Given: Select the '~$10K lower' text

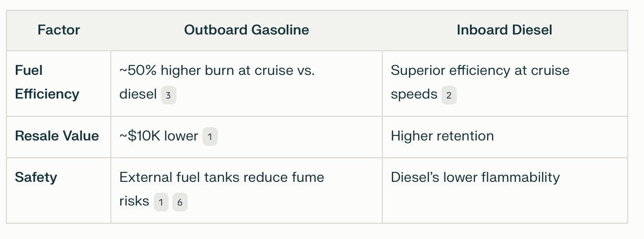Looking at the screenshot, I should [159, 136].
